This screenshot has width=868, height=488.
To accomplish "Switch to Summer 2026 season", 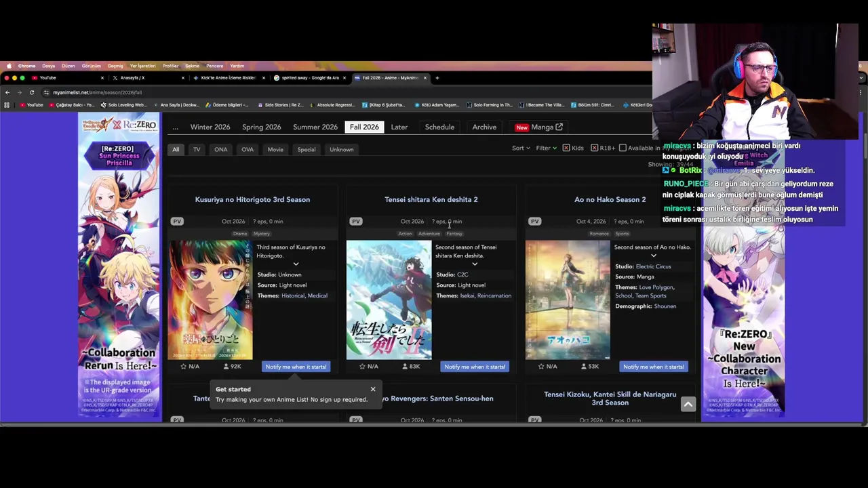I will pos(315,127).
